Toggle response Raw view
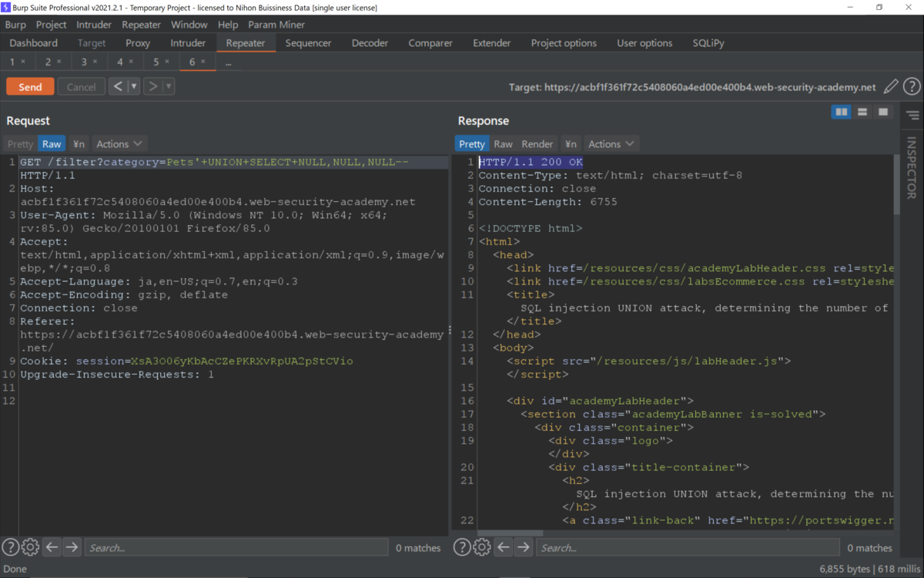The width and height of the screenshot is (924, 578). click(503, 144)
